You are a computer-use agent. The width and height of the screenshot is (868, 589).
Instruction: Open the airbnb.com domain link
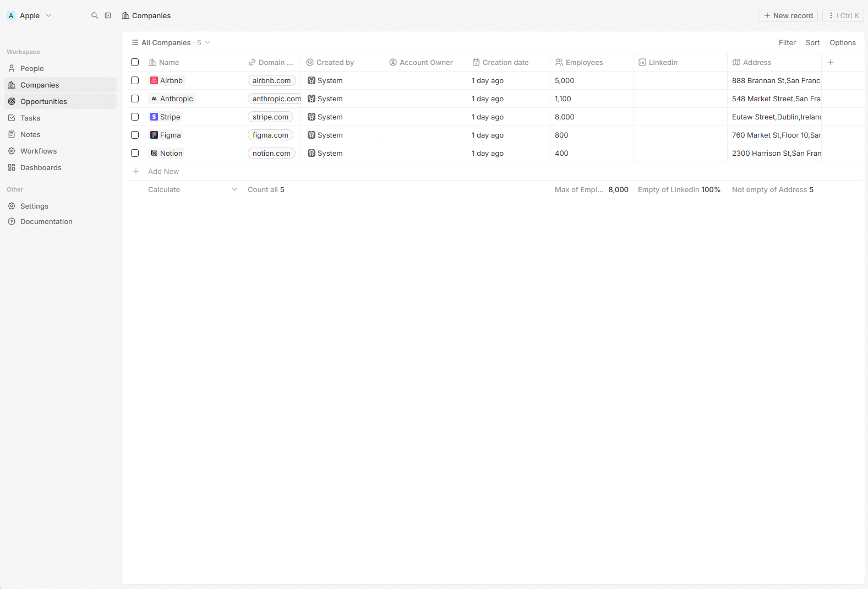coord(272,80)
